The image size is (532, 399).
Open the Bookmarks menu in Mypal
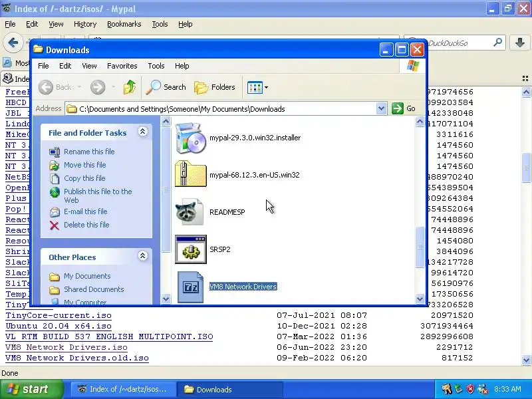click(124, 24)
